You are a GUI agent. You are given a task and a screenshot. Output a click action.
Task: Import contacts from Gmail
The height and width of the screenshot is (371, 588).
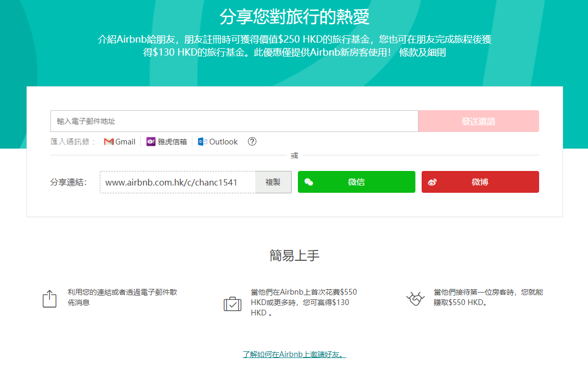120,142
